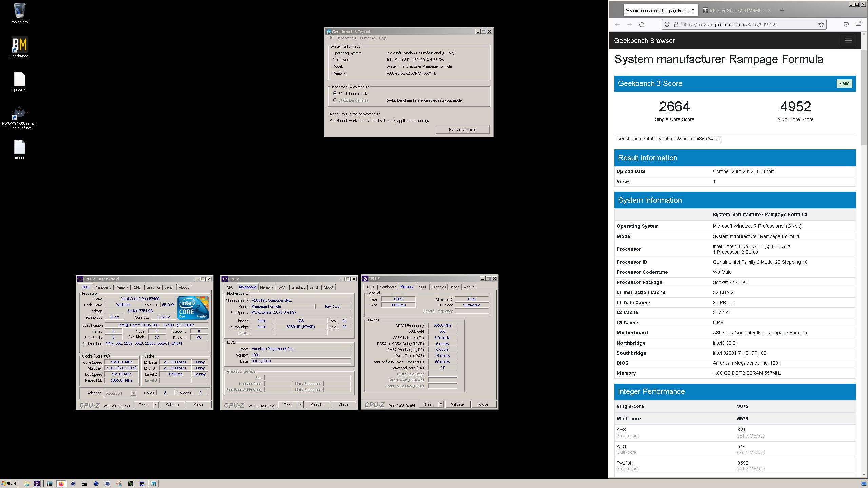
Task: Click the Tools button in the right CPU-Z window
Action: tap(429, 404)
